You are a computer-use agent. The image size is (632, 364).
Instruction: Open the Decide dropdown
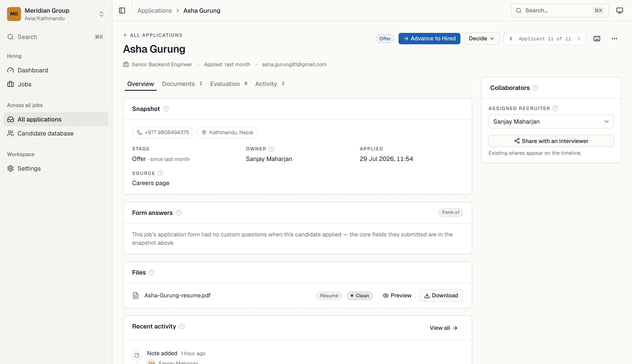(482, 39)
